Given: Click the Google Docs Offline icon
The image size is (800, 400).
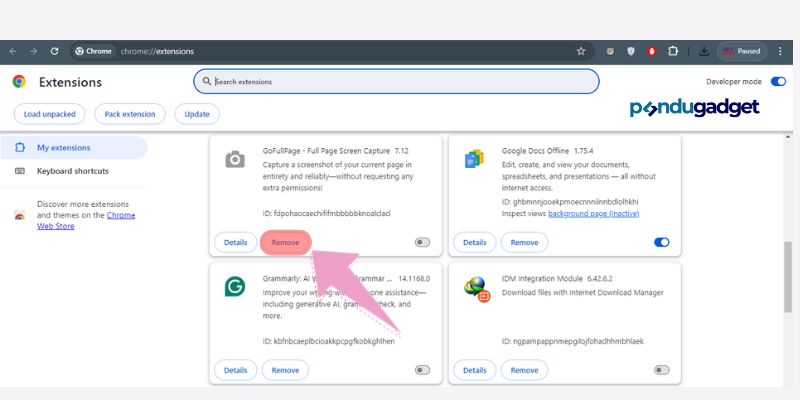Looking at the screenshot, I should coord(473,159).
